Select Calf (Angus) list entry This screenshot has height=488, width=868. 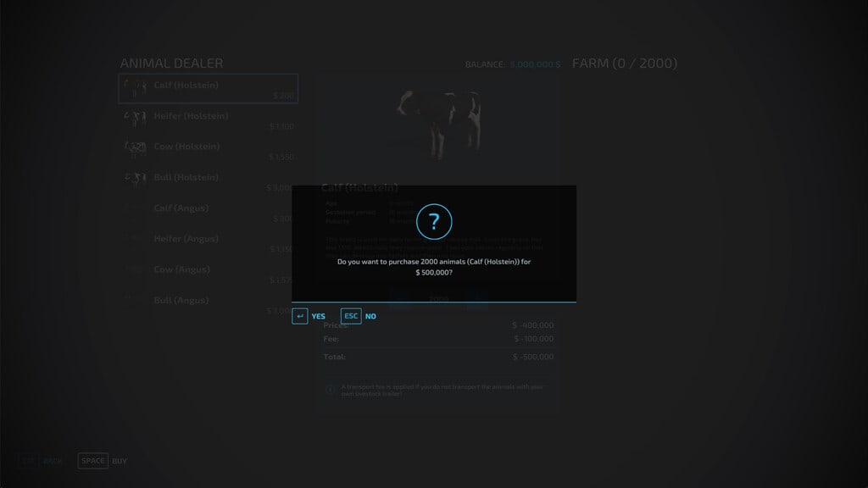click(208, 211)
